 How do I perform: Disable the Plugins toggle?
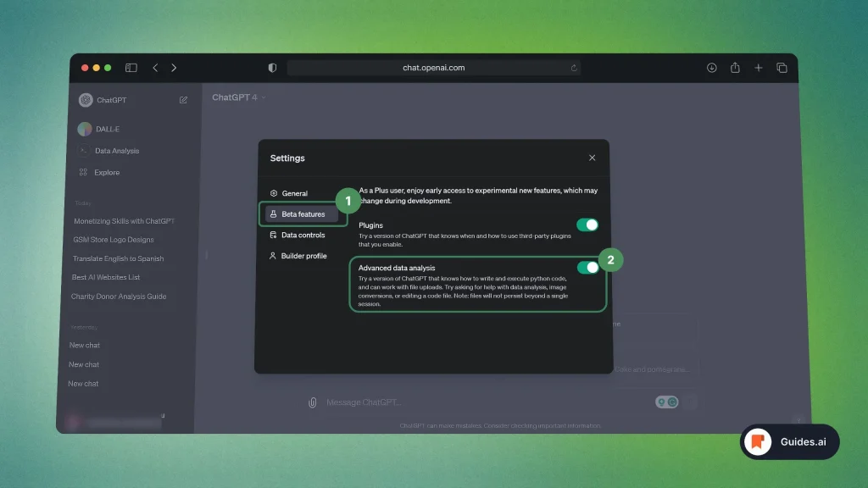point(587,225)
